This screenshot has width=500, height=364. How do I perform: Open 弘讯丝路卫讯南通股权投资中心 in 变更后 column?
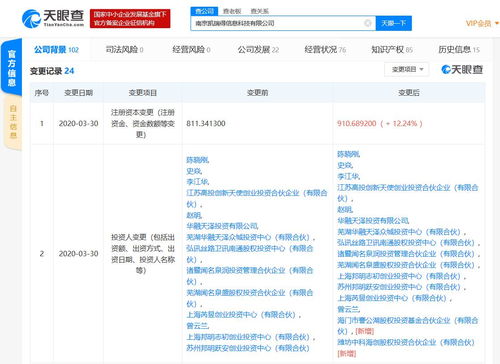[x=409, y=243]
